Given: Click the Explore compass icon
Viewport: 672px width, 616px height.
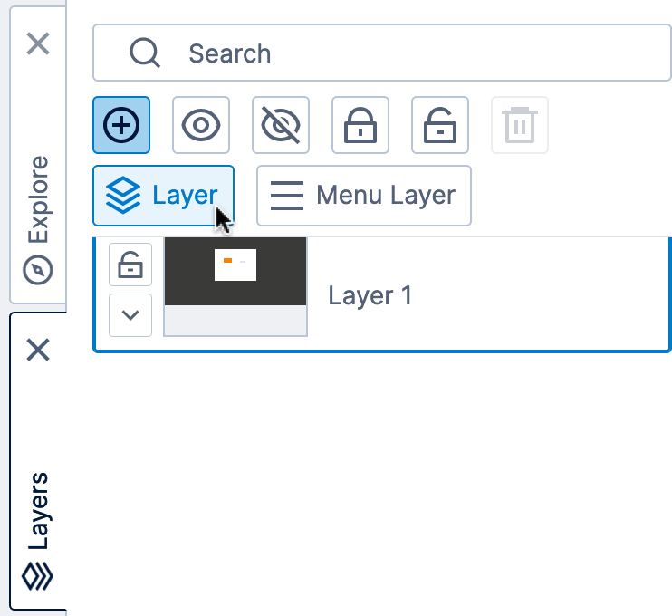Looking at the screenshot, I should click(x=38, y=270).
